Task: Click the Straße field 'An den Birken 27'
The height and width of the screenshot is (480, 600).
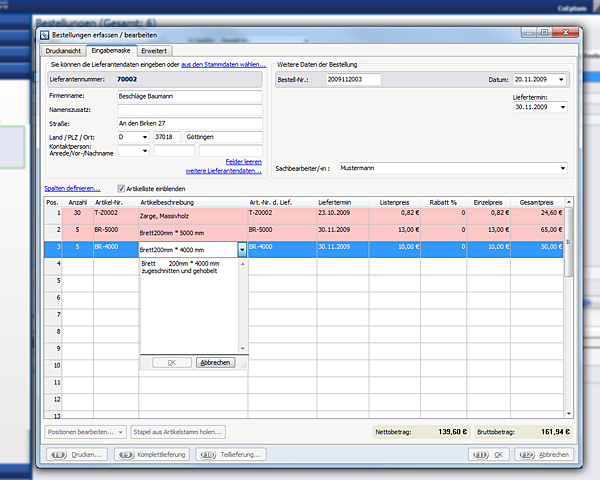Action: (x=190, y=124)
